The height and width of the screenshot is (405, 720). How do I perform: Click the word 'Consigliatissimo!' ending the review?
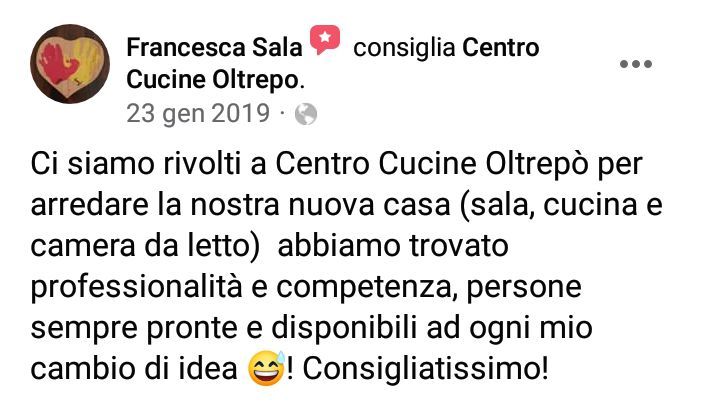426,369
